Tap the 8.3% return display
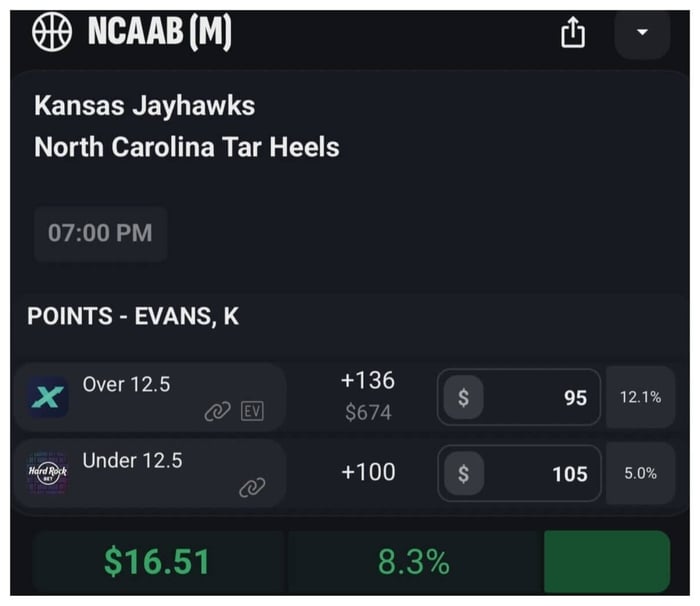This screenshot has height=606, width=700. coord(413,562)
